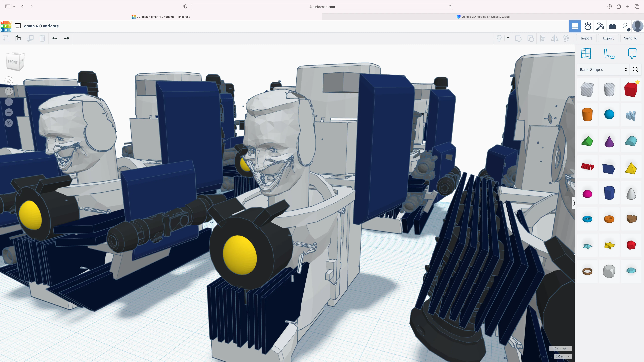Click the Delete trash icon

[x=42, y=38]
